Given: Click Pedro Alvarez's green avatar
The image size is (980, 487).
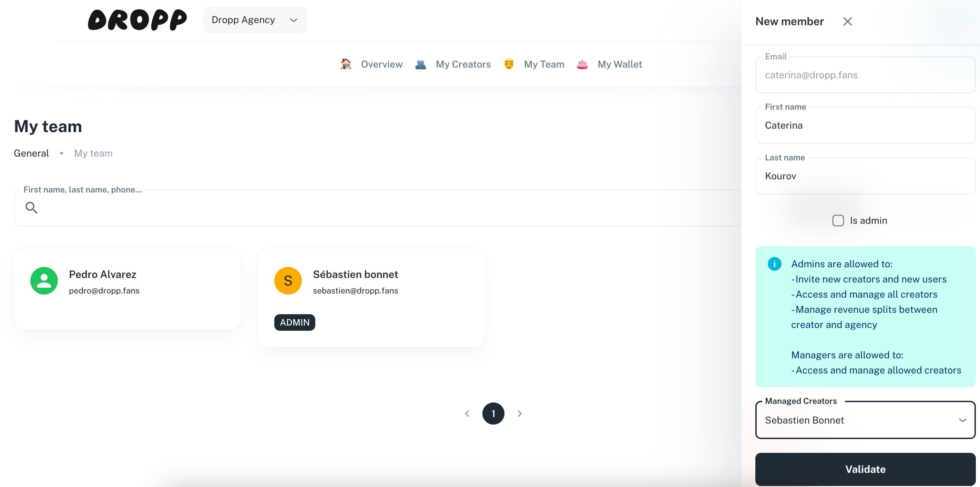Looking at the screenshot, I should pos(44,281).
